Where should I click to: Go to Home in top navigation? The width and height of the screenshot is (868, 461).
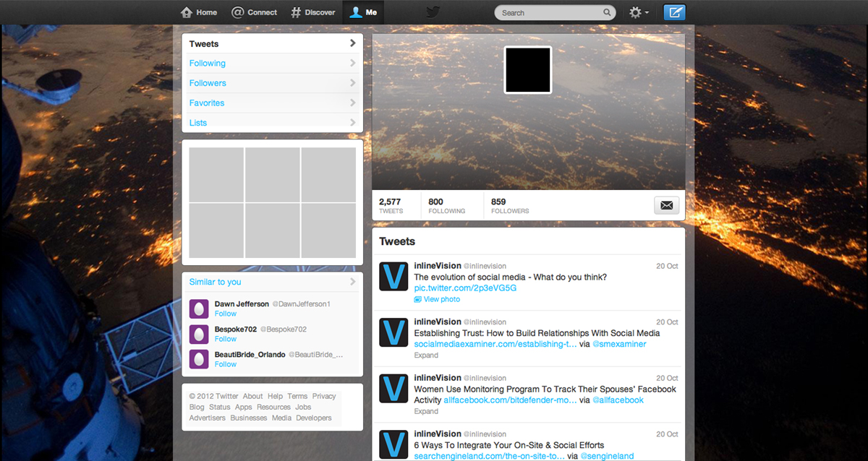[199, 12]
